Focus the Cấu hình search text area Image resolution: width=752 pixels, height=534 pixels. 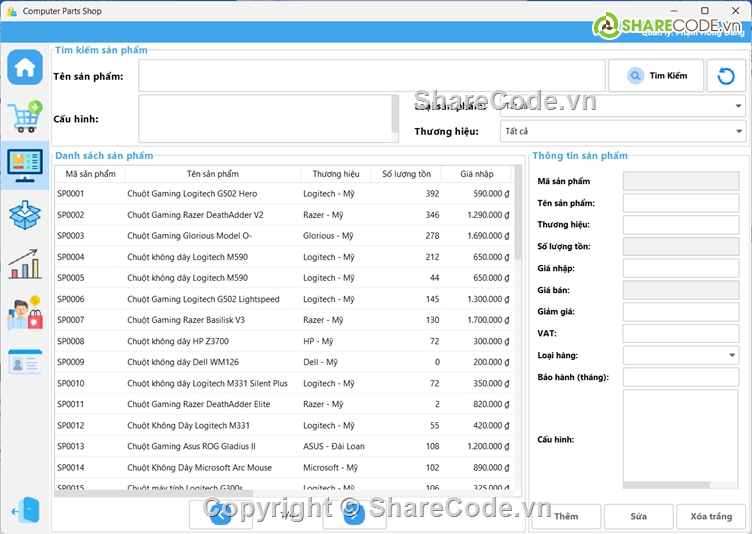coord(265,119)
